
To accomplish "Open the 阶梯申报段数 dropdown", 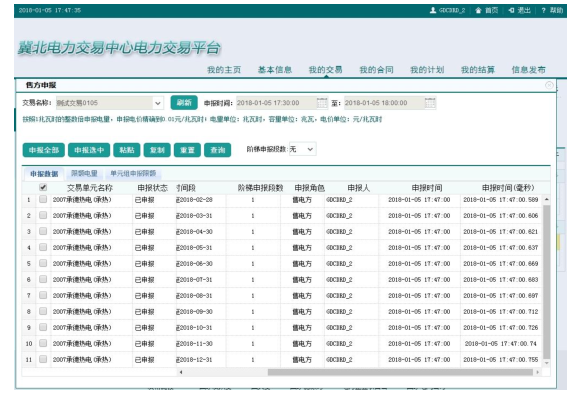I will 302,149.
